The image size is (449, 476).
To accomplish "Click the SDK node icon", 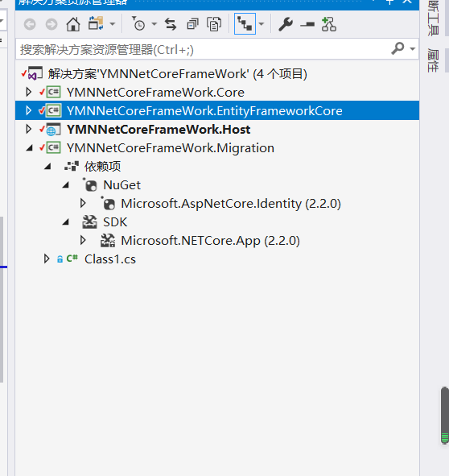I will point(90,222).
